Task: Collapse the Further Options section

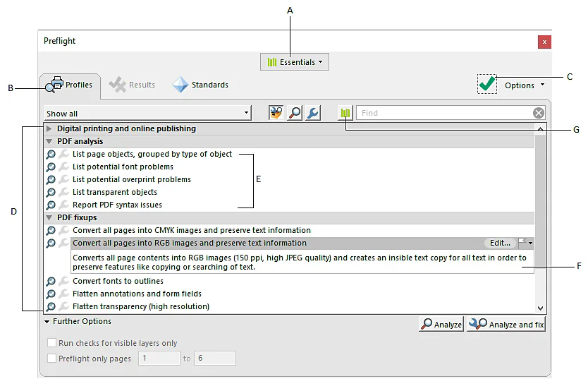Action: pyautogui.click(x=47, y=322)
